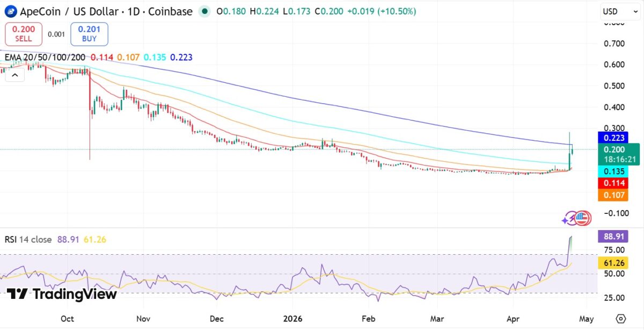
Task: Click the BUY 0.201 order button
Action: 89,33
